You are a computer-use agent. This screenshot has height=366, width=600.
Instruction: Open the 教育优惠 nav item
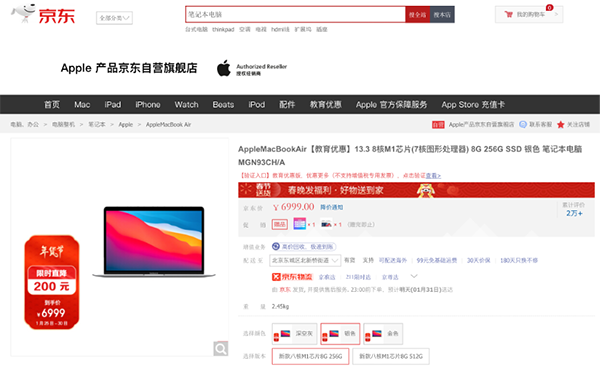(325, 105)
